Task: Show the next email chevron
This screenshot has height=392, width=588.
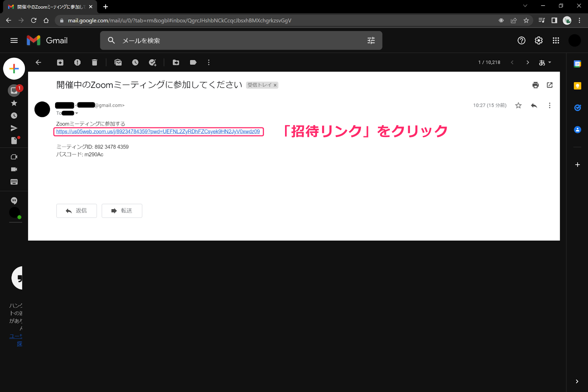Action: click(x=528, y=63)
